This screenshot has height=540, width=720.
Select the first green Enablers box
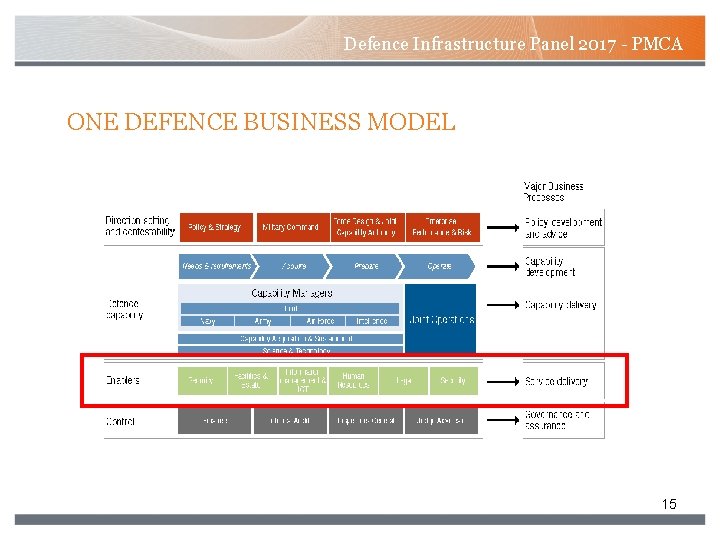click(x=202, y=381)
